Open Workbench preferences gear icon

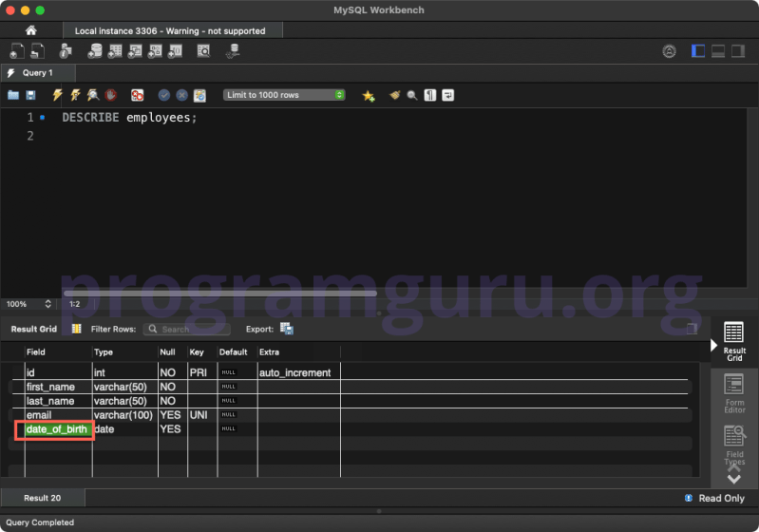[x=669, y=51]
